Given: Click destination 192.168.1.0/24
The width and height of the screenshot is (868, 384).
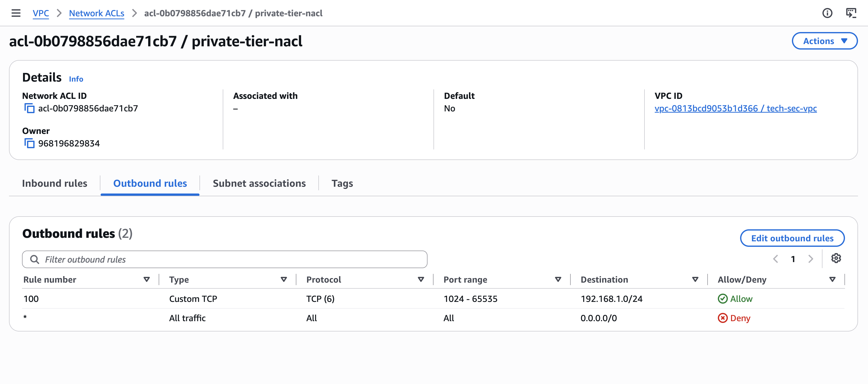Looking at the screenshot, I should 611,299.
